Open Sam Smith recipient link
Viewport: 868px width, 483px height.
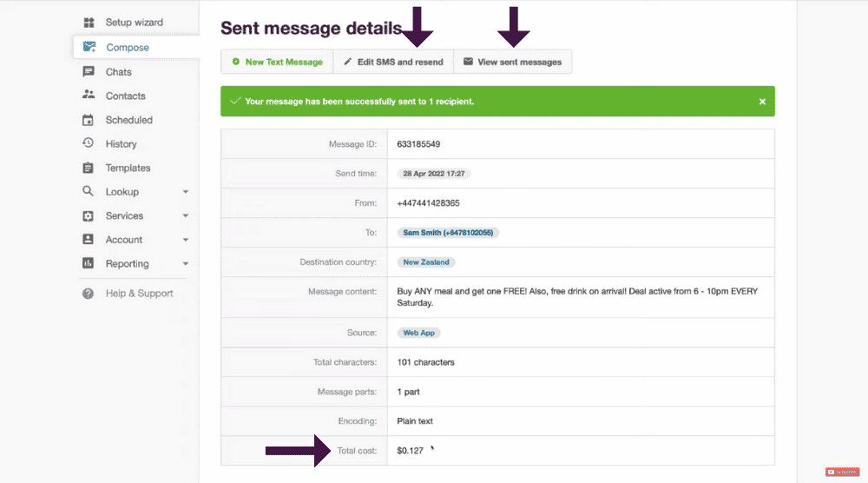point(448,233)
